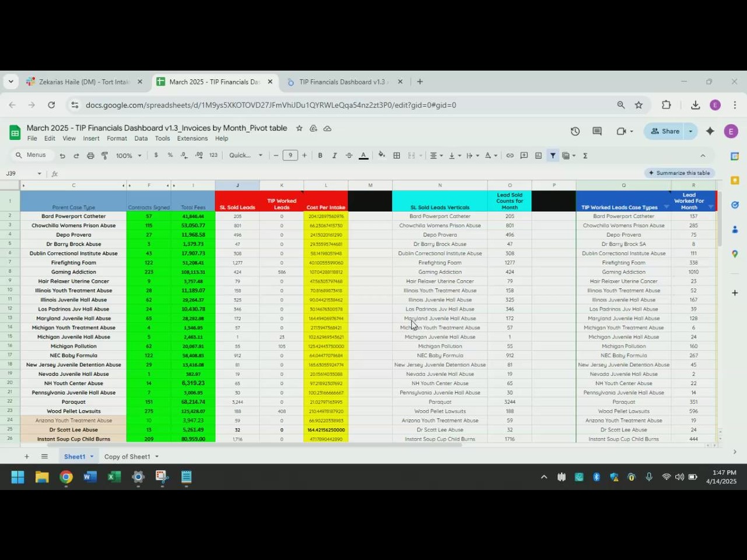Image resolution: width=747 pixels, height=560 pixels.
Task: Activate the paint format tool
Action: [x=104, y=156]
